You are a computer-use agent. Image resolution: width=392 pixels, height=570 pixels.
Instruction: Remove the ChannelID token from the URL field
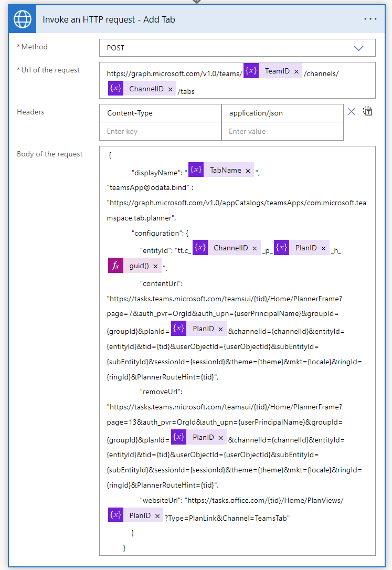click(x=170, y=89)
